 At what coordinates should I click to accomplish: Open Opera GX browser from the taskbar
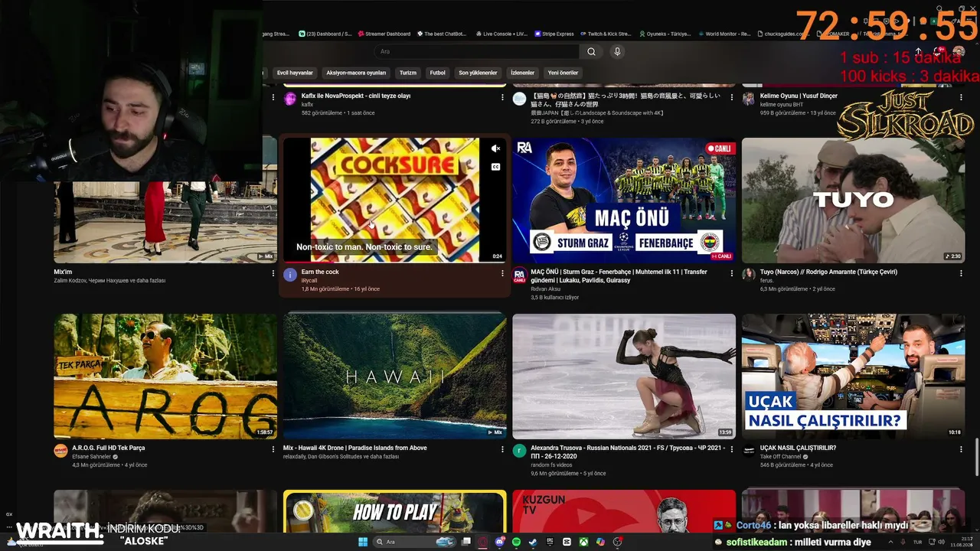(x=483, y=542)
